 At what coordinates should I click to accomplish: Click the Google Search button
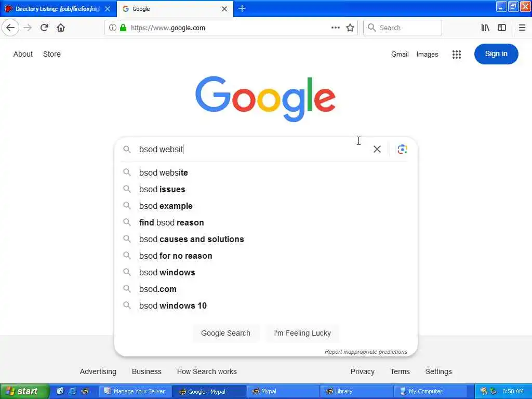click(x=225, y=333)
